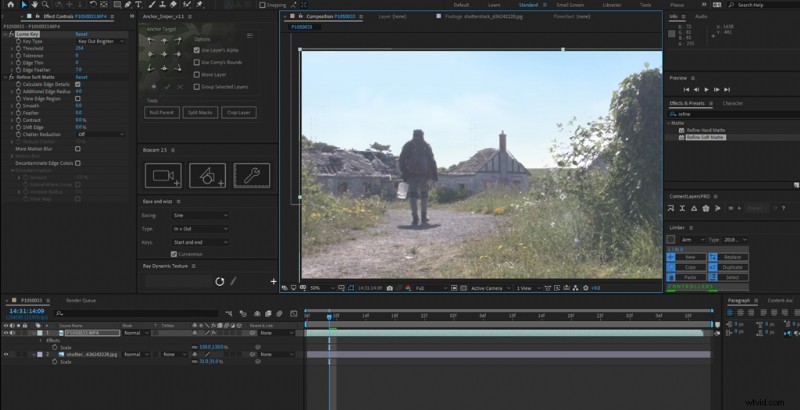Viewport: 800px width, 410px height.
Task: Enable the Snapping checkbox
Action: click(262, 5)
